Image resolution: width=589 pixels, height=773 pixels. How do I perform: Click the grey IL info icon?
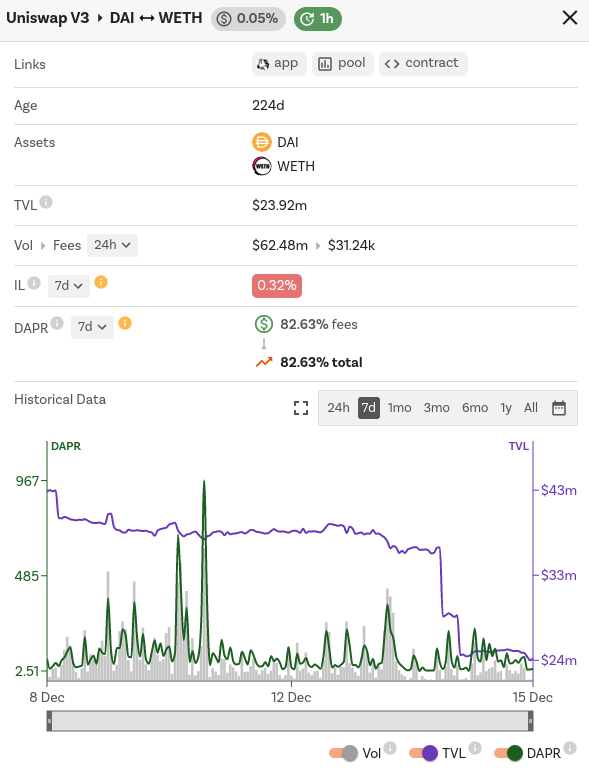tap(34, 283)
